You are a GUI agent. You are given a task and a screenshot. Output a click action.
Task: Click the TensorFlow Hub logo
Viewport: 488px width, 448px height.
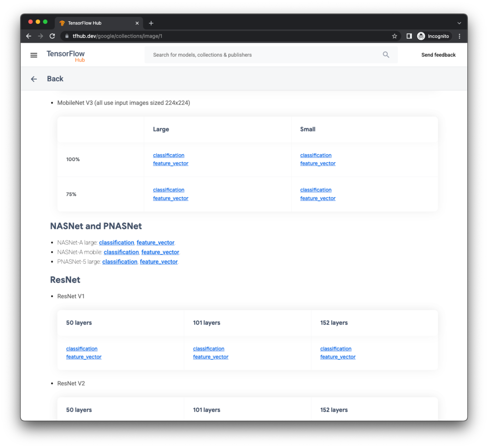pyautogui.click(x=65, y=56)
